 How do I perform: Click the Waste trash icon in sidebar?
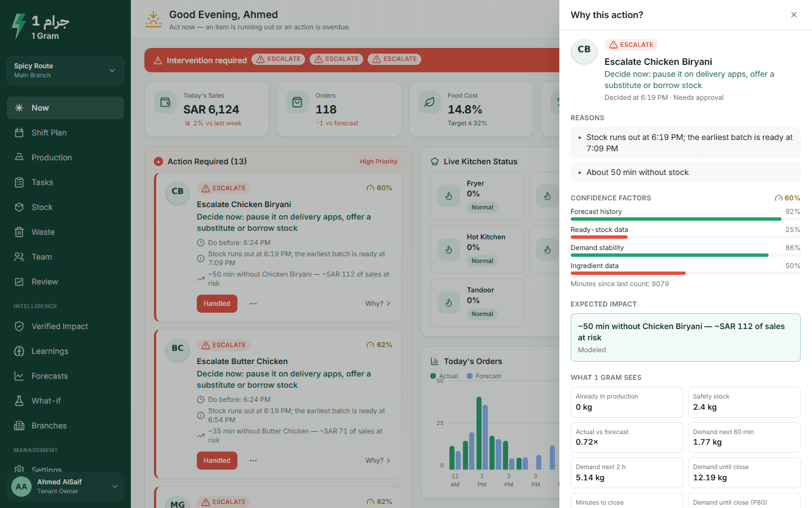19,232
